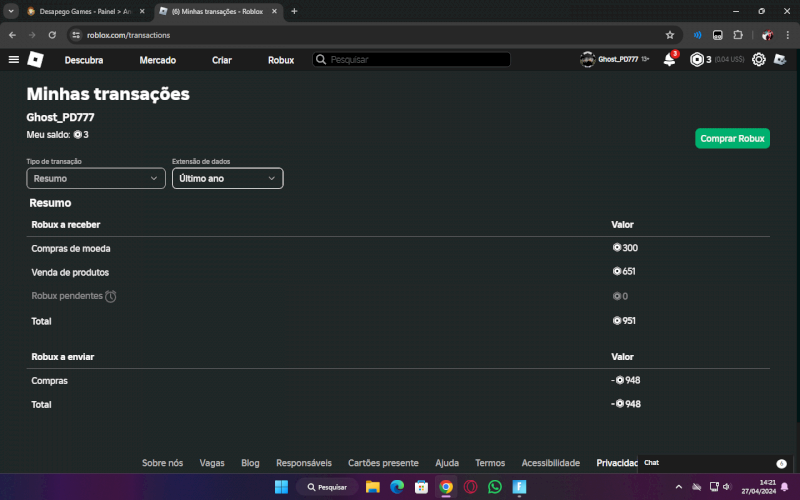Click the Ghost_PD777 username in navbar
Image resolution: width=800 pixels, height=500 pixels.
[618, 60]
